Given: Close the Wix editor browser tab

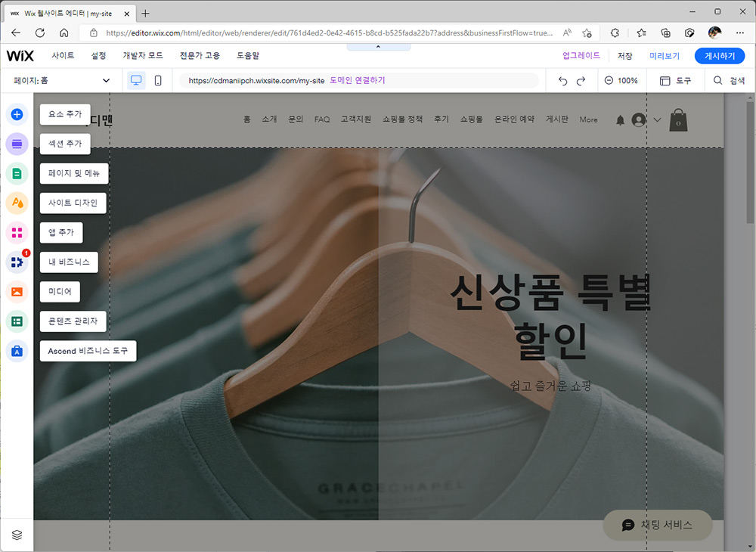Looking at the screenshot, I should tap(127, 14).
